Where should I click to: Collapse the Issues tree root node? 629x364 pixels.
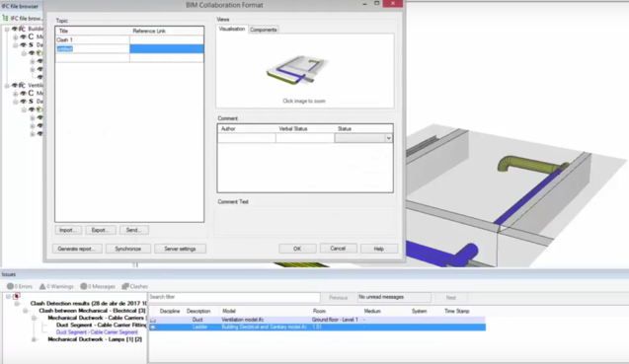[x=8, y=296]
